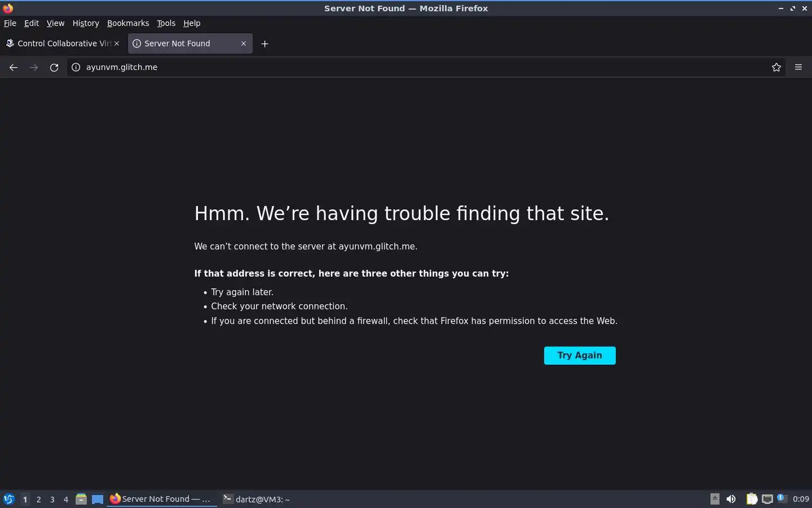
Task: Bookmark this page with the star icon
Action: point(776,67)
